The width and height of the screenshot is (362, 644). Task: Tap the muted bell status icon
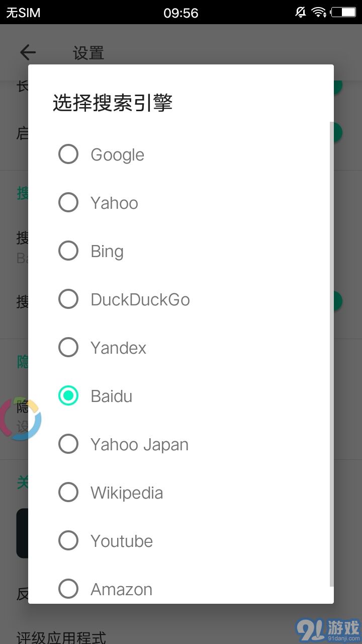(301, 12)
